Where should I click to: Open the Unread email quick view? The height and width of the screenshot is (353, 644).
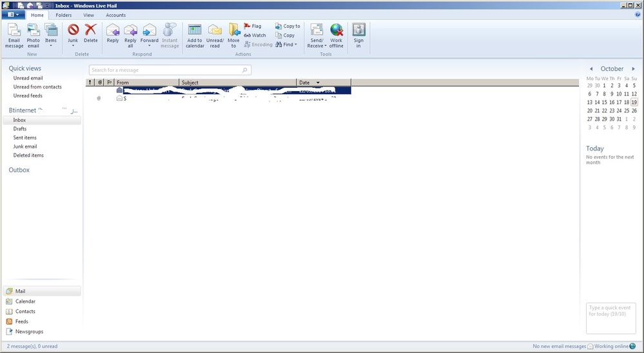point(28,78)
